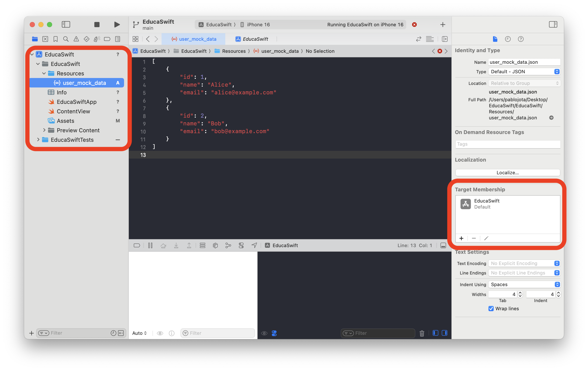
Task: Increase the Tab width stepper
Action: (520, 293)
